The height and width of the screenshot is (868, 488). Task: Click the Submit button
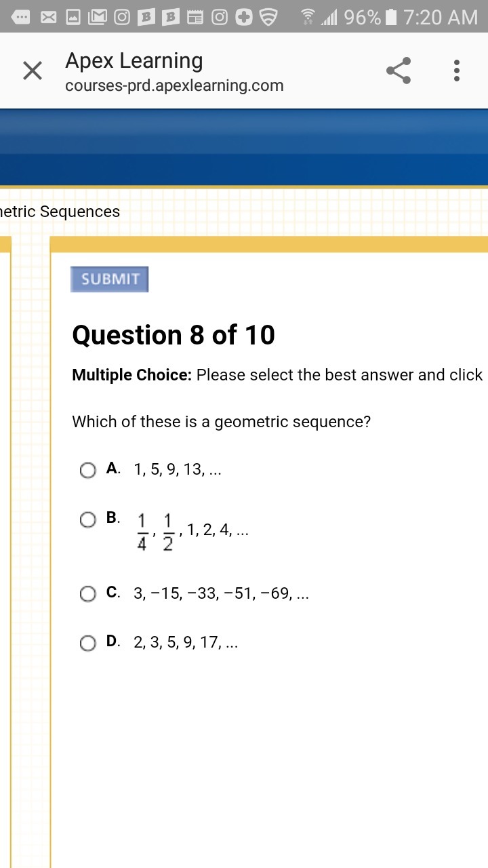(x=109, y=279)
